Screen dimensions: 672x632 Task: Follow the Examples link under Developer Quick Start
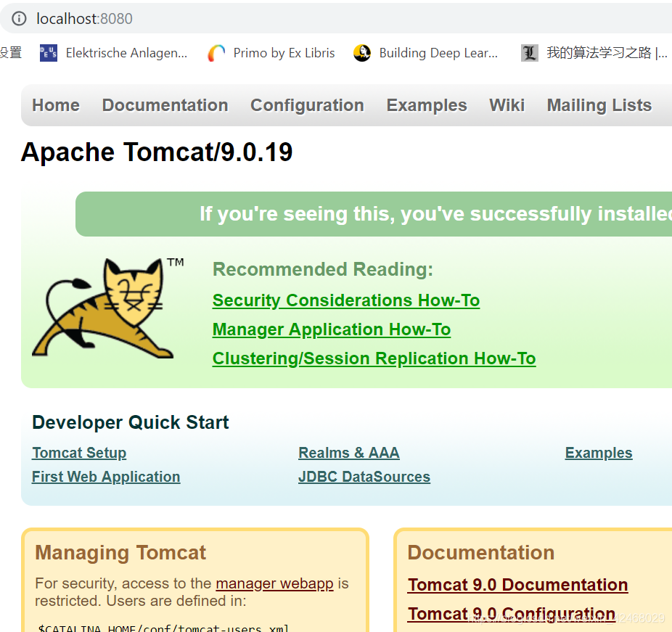599,453
